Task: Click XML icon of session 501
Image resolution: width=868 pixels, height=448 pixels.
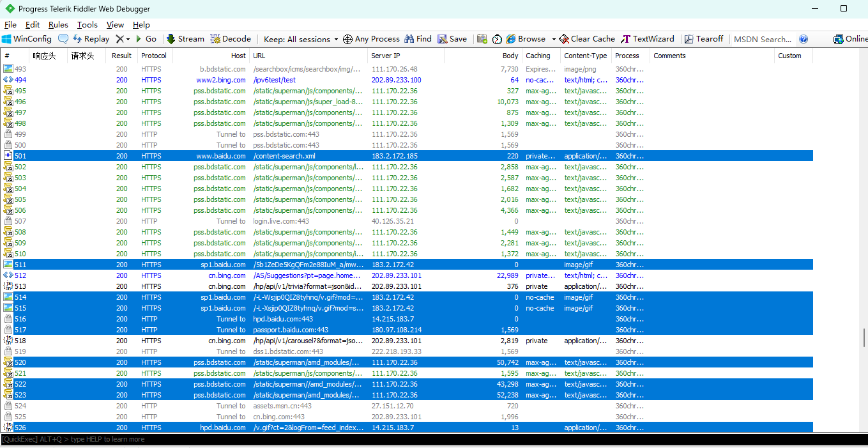Action: coord(8,156)
